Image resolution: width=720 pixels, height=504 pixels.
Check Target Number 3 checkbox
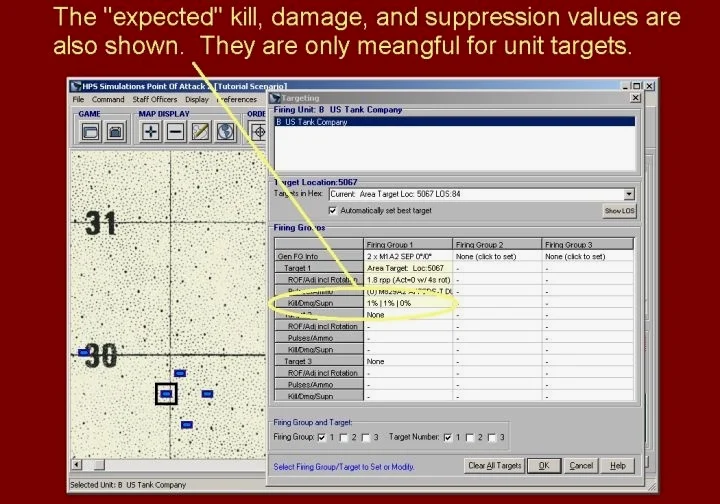point(492,437)
